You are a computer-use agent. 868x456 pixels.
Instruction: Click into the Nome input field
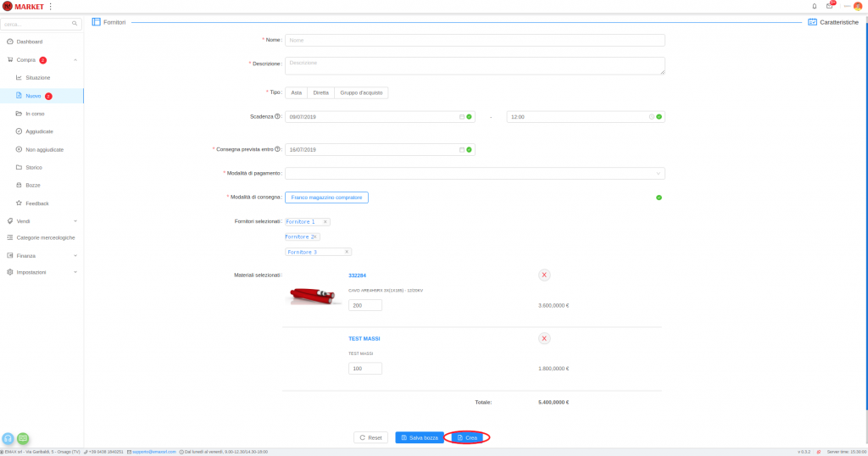pos(475,40)
